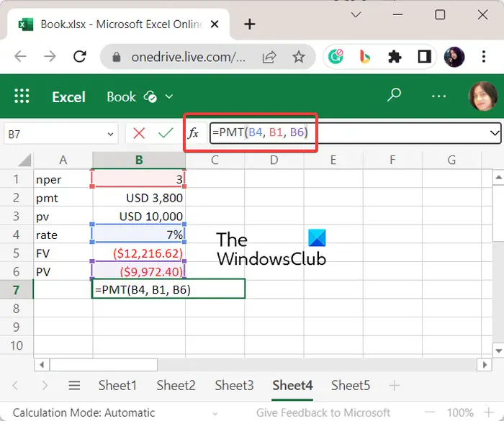Select the cell showing 7%
504x421 pixels.
tap(139, 235)
